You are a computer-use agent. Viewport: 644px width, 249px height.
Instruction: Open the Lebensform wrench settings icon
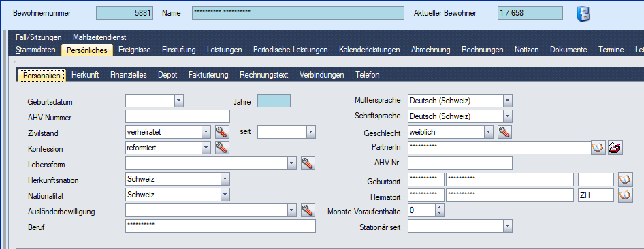pos(308,163)
